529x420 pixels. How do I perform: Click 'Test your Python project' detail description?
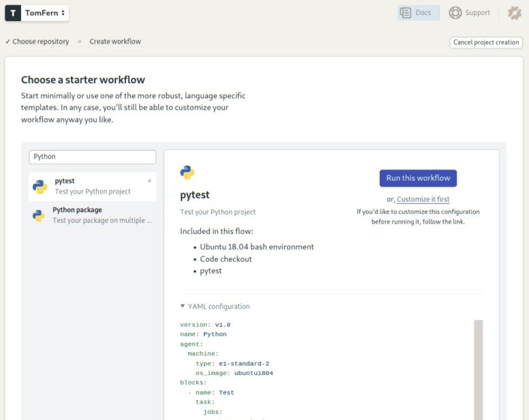[217, 212]
